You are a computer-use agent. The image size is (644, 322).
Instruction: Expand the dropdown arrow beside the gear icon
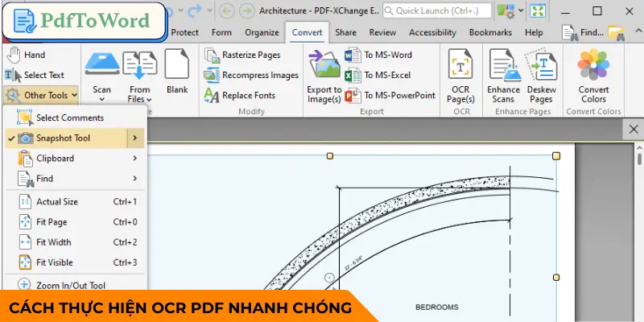click(x=521, y=10)
